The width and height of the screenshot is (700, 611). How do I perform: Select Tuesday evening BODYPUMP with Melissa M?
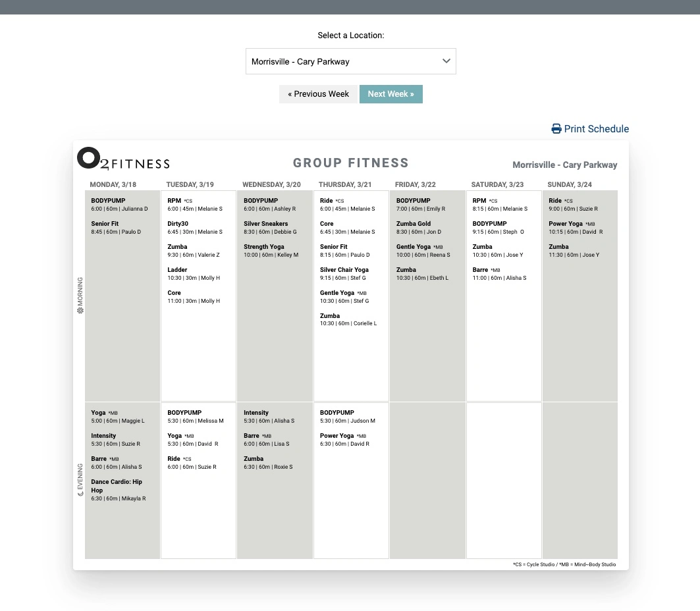[x=196, y=416]
